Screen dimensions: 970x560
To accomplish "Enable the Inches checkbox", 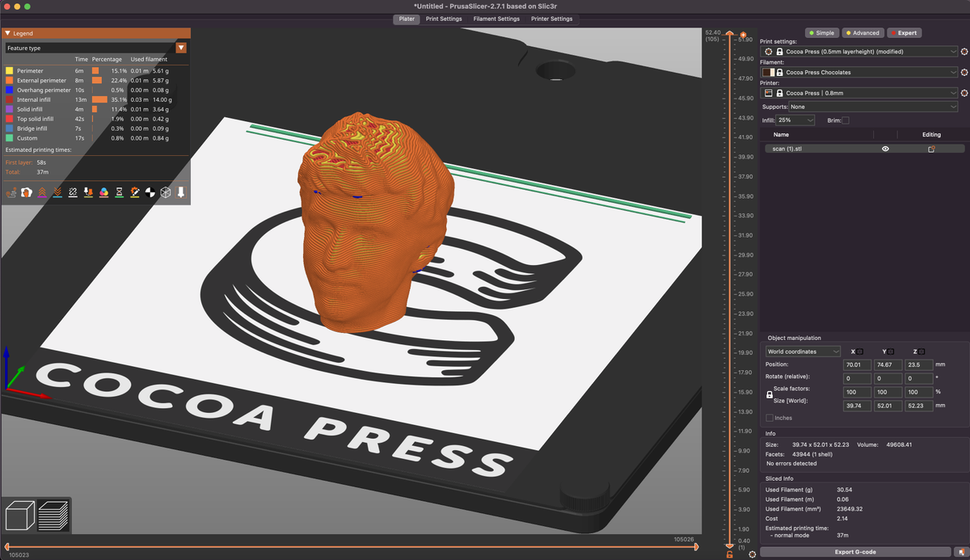I will [x=770, y=418].
